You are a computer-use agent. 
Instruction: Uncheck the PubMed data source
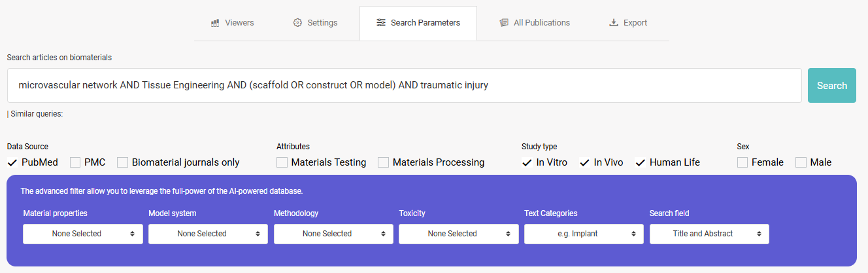pos(12,162)
